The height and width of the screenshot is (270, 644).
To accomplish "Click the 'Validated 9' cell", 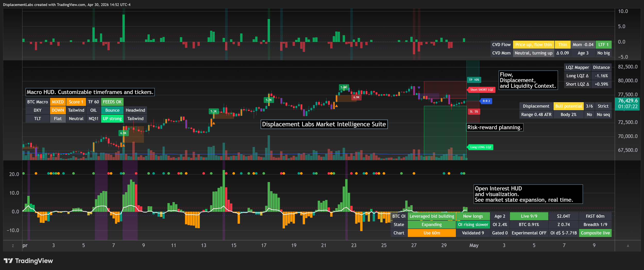I will pyautogui.click(x=473, y=233).
